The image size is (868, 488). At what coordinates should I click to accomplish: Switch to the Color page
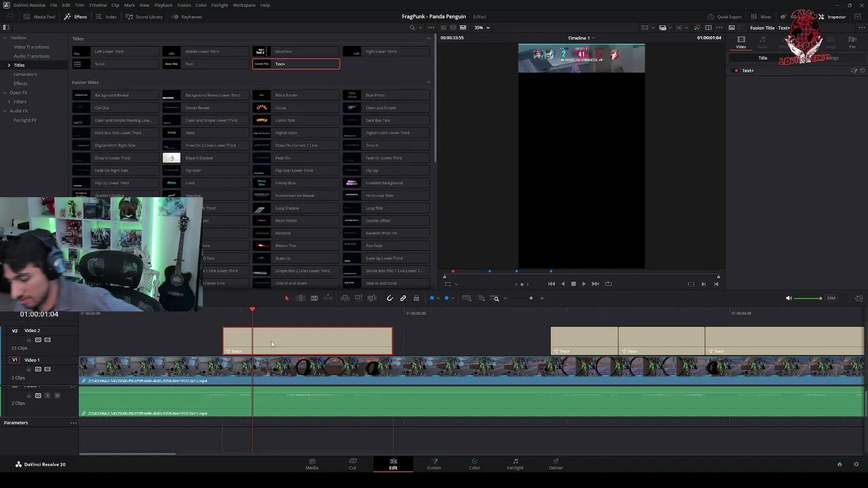pyautogui.click(x=475, y=464)
